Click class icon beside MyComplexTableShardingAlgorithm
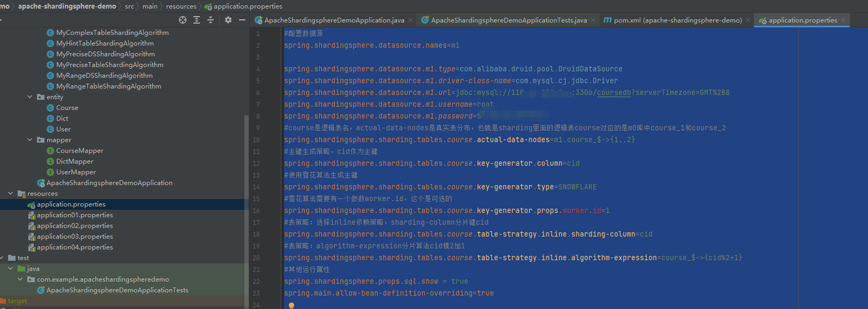 50,33
